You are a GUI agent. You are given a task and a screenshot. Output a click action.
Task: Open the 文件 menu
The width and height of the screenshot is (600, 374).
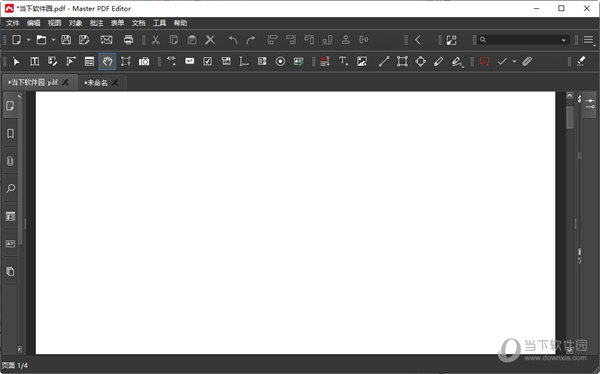[13, 23]
